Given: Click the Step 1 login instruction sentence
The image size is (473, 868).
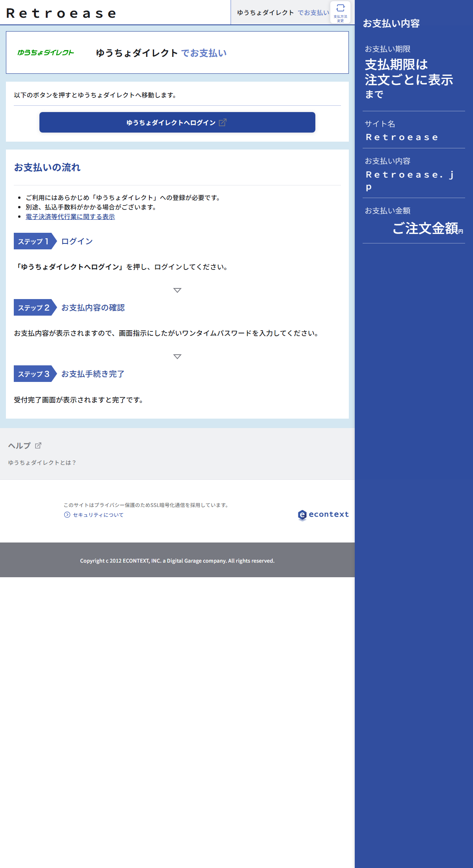Looking at the screenshot, I should point(121,267).
